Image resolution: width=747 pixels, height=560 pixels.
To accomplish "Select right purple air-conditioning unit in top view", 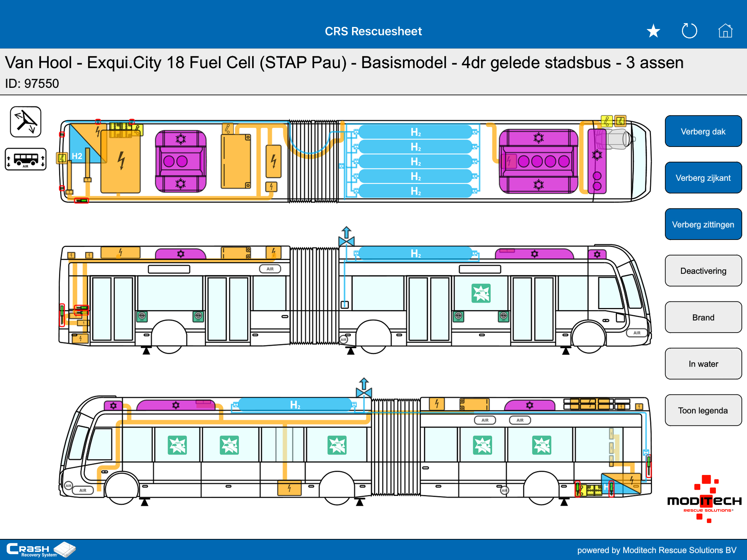I will click(538, 161).
